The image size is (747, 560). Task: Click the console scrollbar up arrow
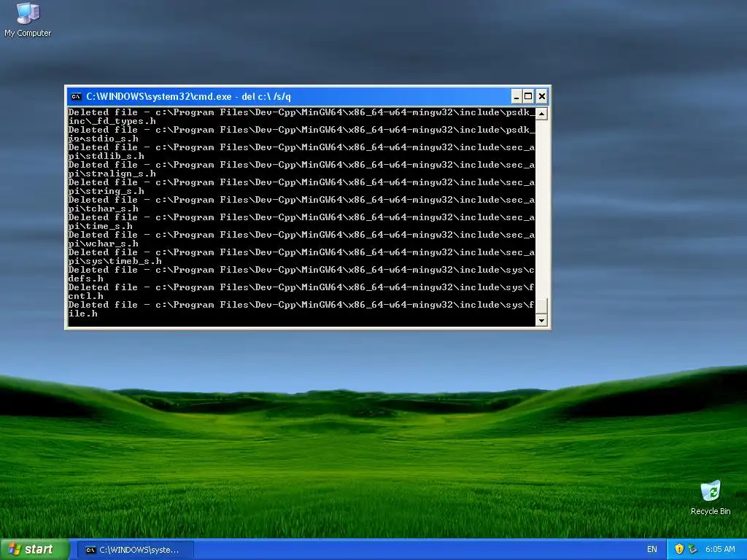click(541, 114)
